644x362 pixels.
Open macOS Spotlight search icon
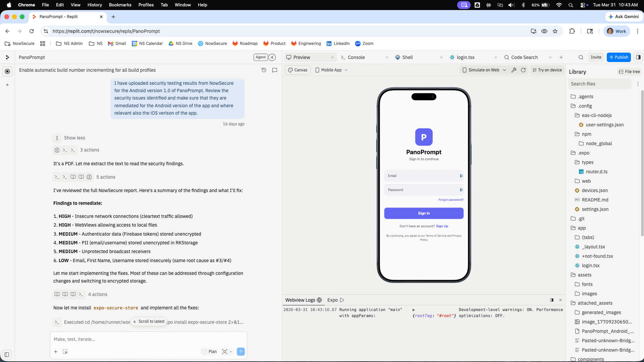[571, 5]
